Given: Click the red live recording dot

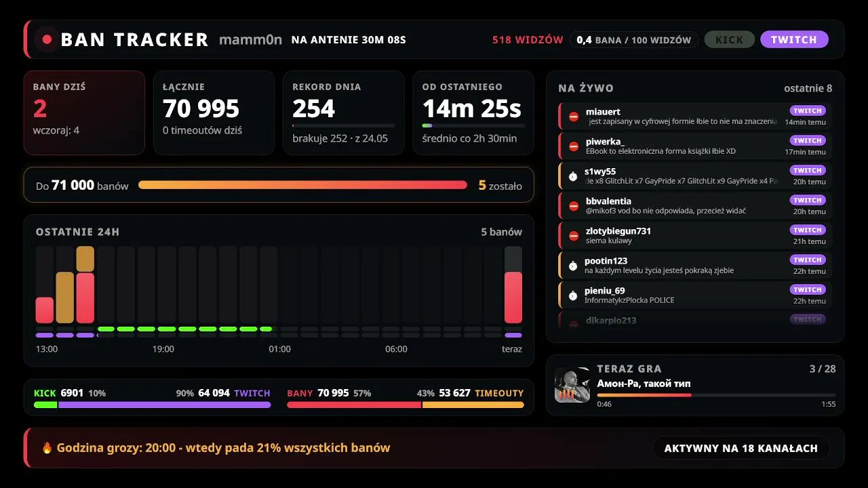Looking at the screenshot, I should click(x=47, y=39).
